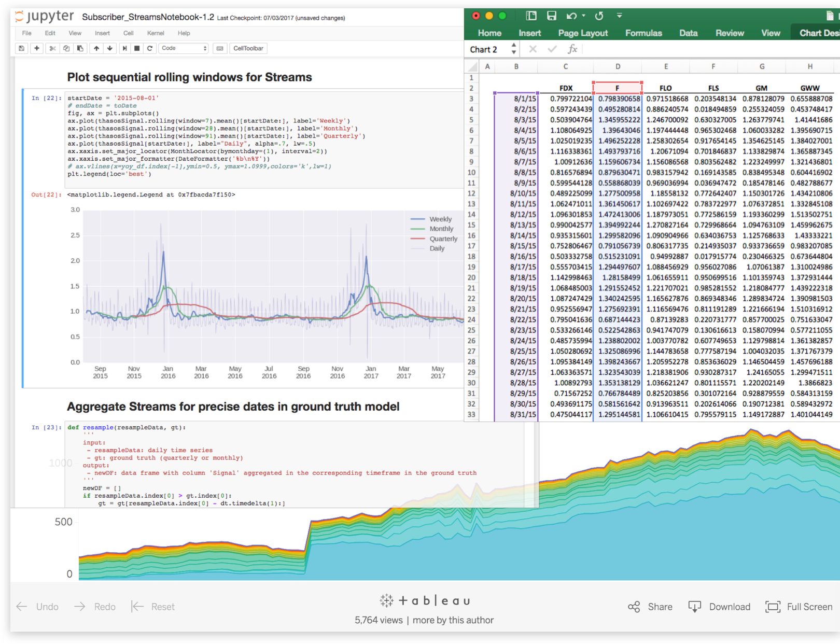Click Tableau Reset button
Image resolution: width=840 pixels, height=644 pixels.
click(x=153, y=607)
